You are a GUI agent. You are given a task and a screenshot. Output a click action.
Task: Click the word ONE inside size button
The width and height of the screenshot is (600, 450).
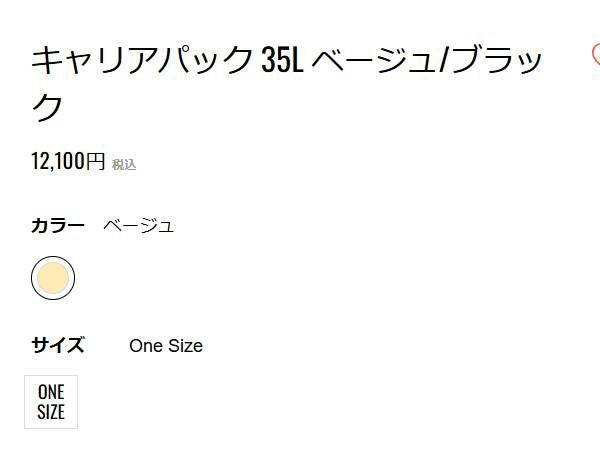(51, 392)
